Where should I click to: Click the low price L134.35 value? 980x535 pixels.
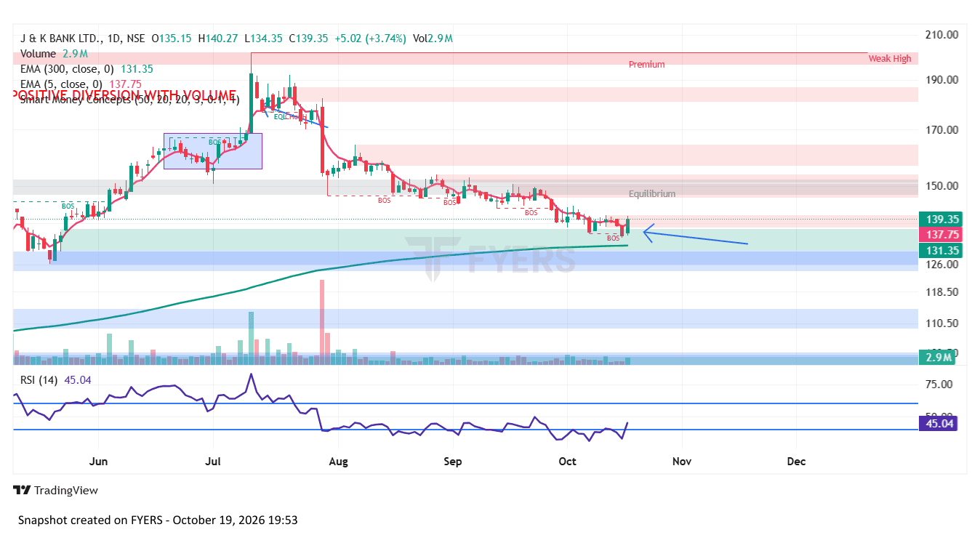(263, 38)
